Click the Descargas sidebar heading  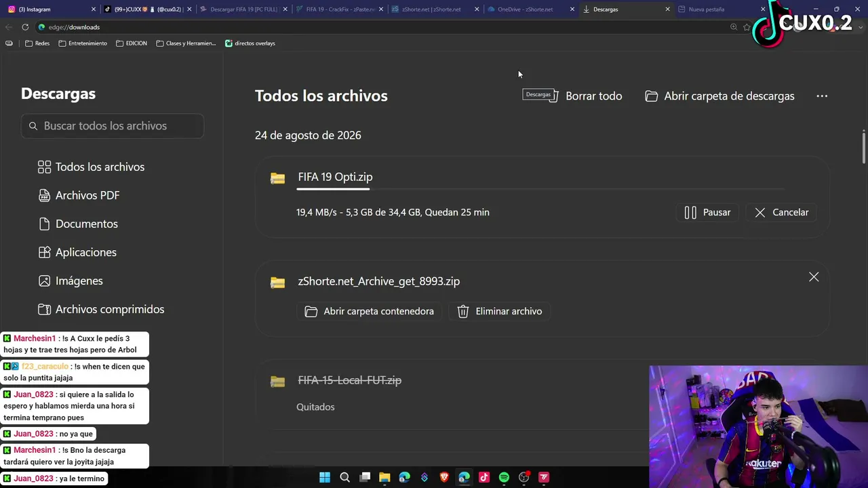coord(58,94)
